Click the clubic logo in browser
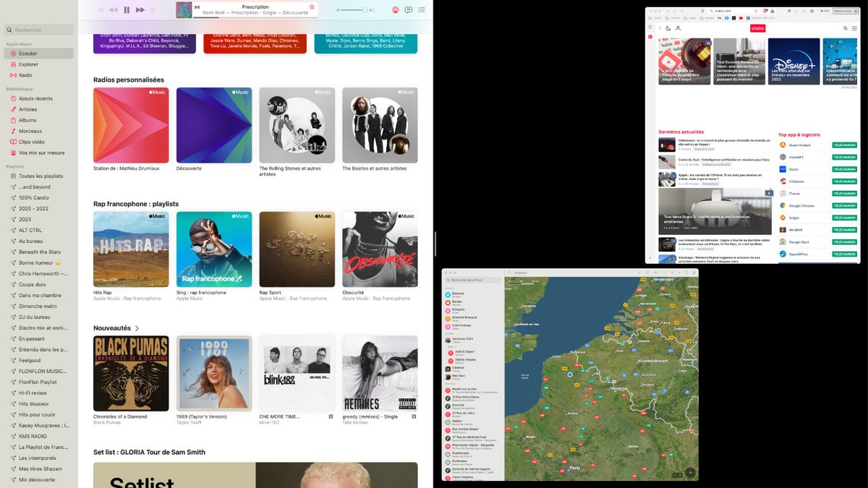 click(x=758, y=28)
